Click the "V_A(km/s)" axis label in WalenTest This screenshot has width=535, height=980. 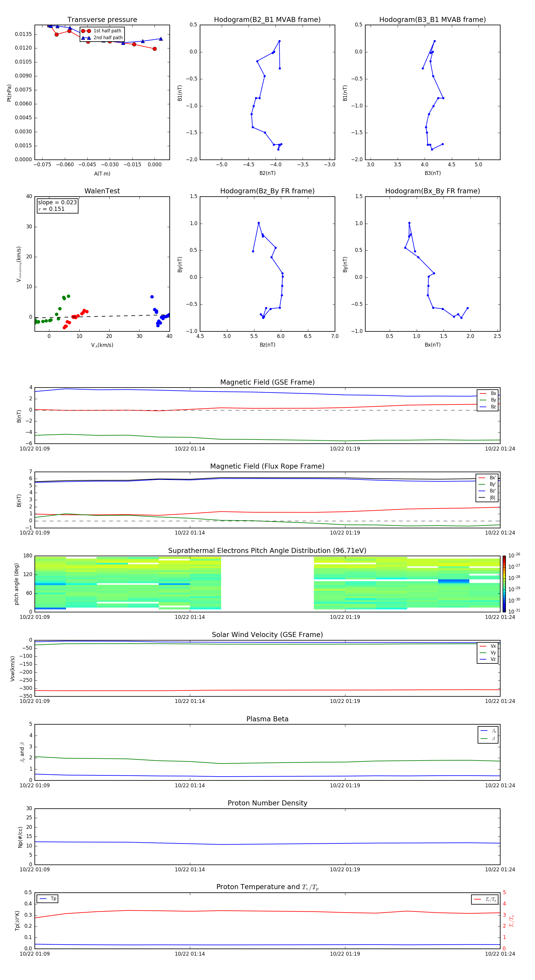pos(102,345)
